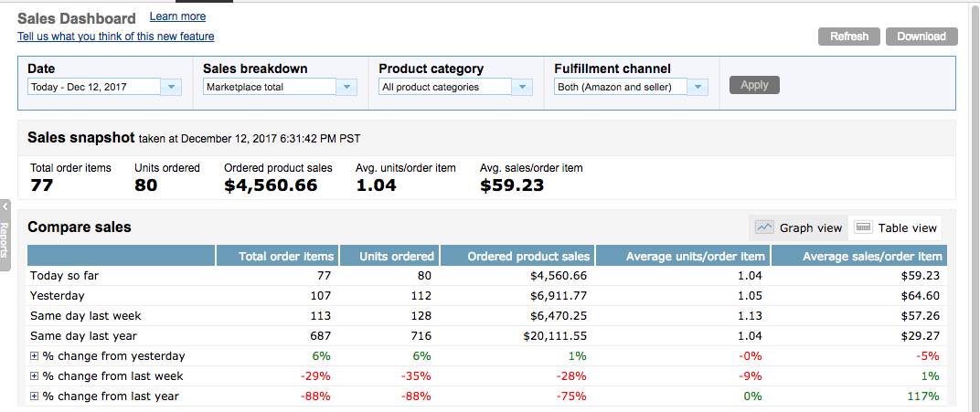The height and width of the screenshot is (412, 980).
Task: Click the snapshot $4,560.66 product sales figure
Action: click(271, 185)
